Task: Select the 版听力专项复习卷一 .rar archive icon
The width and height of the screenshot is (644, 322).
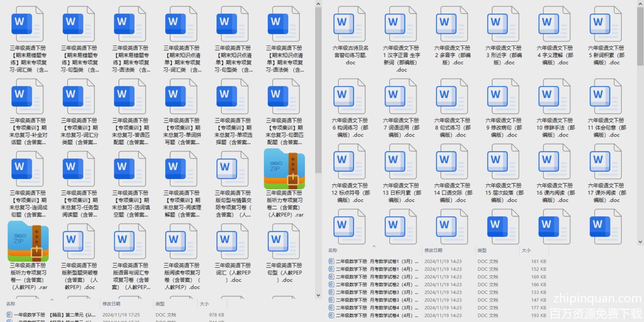Action: click(x=28, y=241)
